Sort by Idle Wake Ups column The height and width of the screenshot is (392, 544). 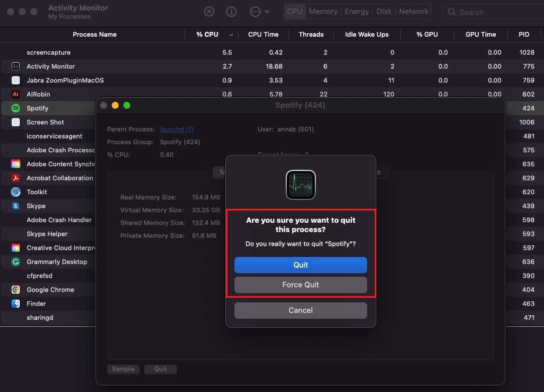coord(367,34)
